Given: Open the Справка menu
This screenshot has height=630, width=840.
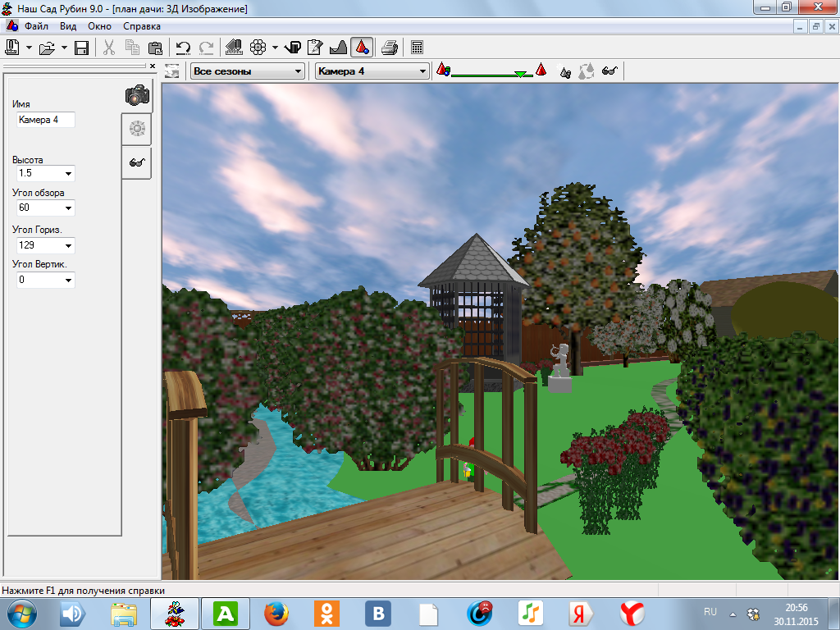Looking at the screenshot, I should (x=142, y=26).
